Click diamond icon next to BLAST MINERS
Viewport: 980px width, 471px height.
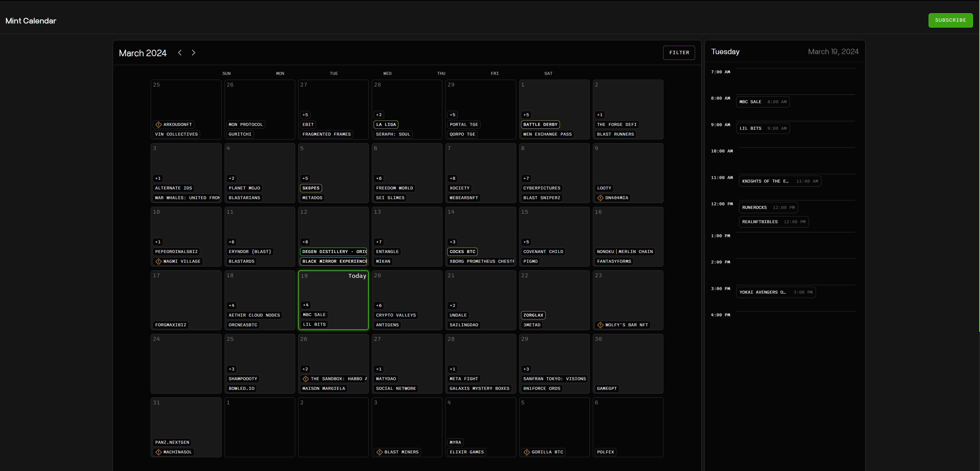[x=379, y=452]
